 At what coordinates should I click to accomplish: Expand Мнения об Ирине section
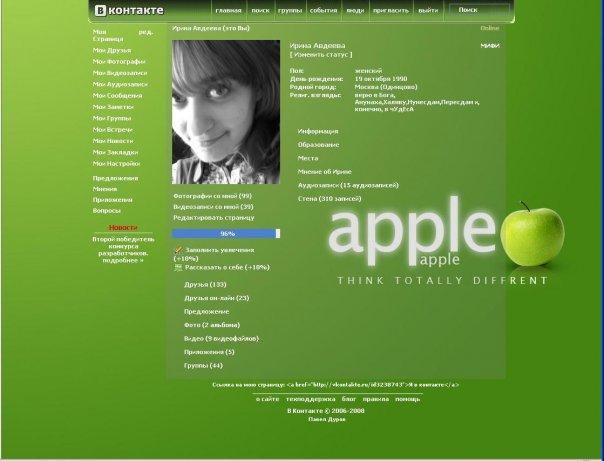coord(324,172)
